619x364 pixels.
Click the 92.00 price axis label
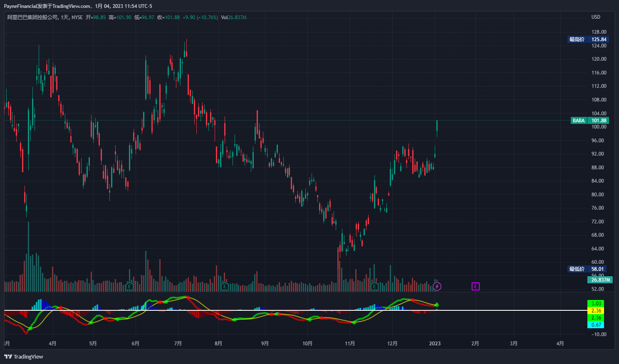point(599,154)
